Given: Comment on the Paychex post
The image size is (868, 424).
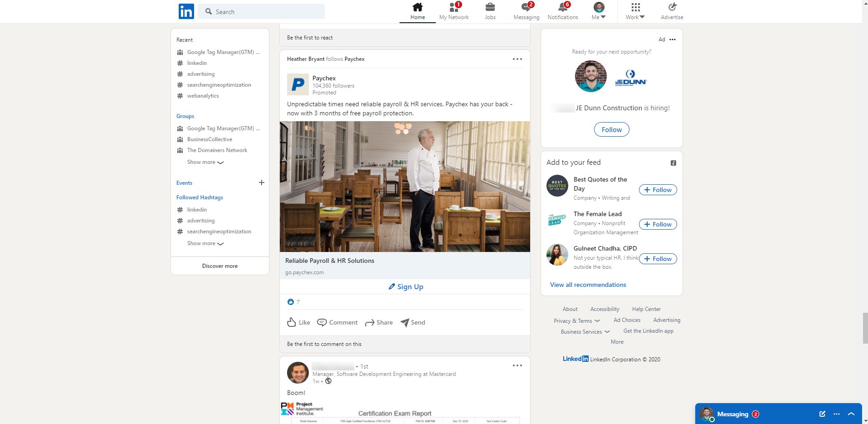Looking at the screenshot, I should tap(337, 322).
